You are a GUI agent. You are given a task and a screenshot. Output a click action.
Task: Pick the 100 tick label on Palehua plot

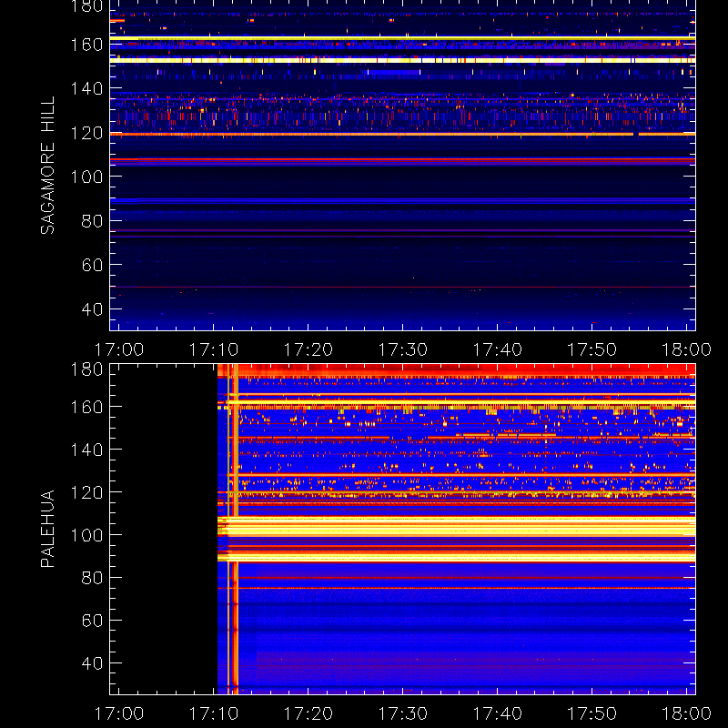[86, 535]
